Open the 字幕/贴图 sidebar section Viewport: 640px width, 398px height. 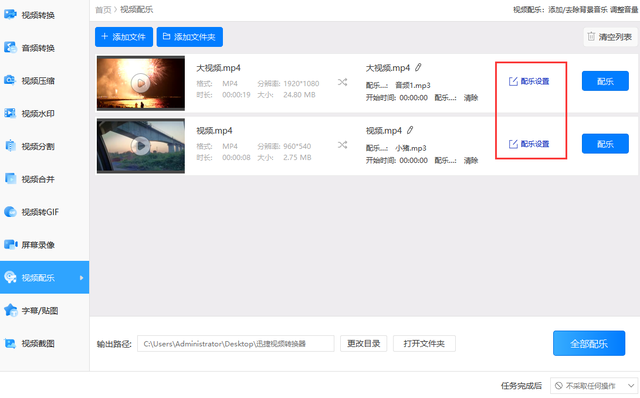(x=44, y=310)
